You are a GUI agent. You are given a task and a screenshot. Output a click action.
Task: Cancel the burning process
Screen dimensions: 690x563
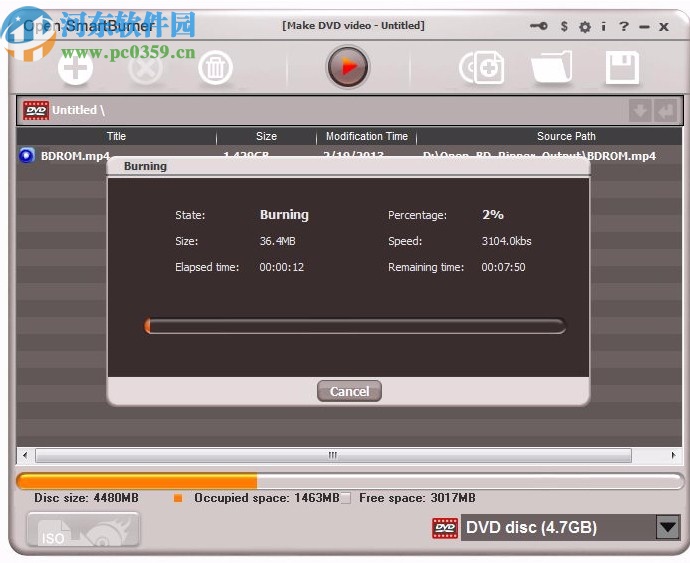pyautogui.click(x=349, y=391)
